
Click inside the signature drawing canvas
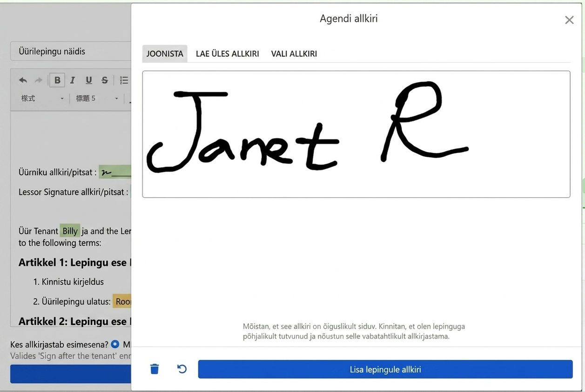[356, 134]
